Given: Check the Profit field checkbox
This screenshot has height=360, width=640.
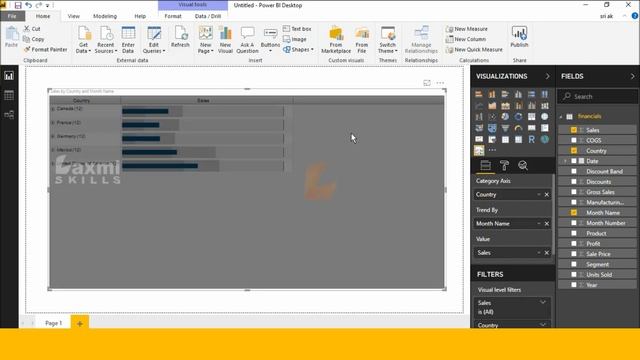Looking at the screenshot, I should tap(574, 244).
